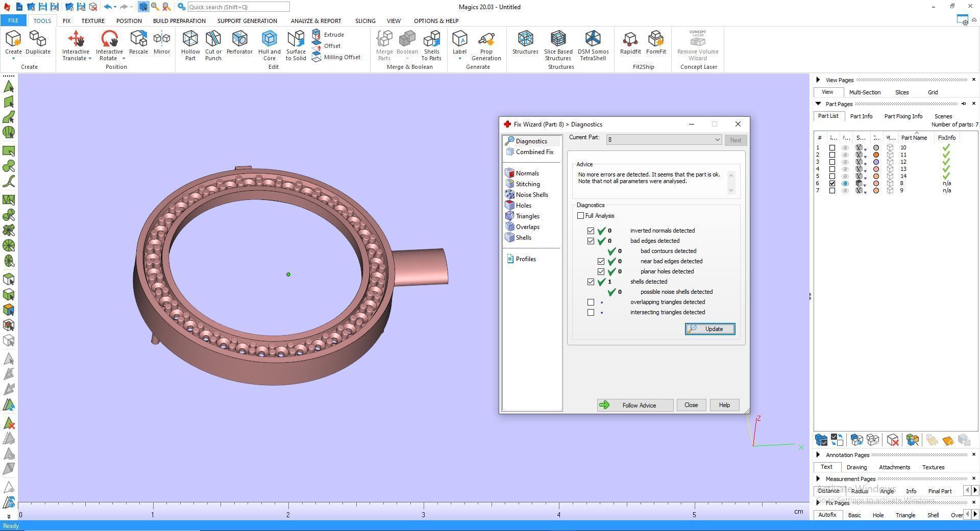Open the Create dropdown arrow
Screen dimensions: 980x531
click(x=13, y=59)
